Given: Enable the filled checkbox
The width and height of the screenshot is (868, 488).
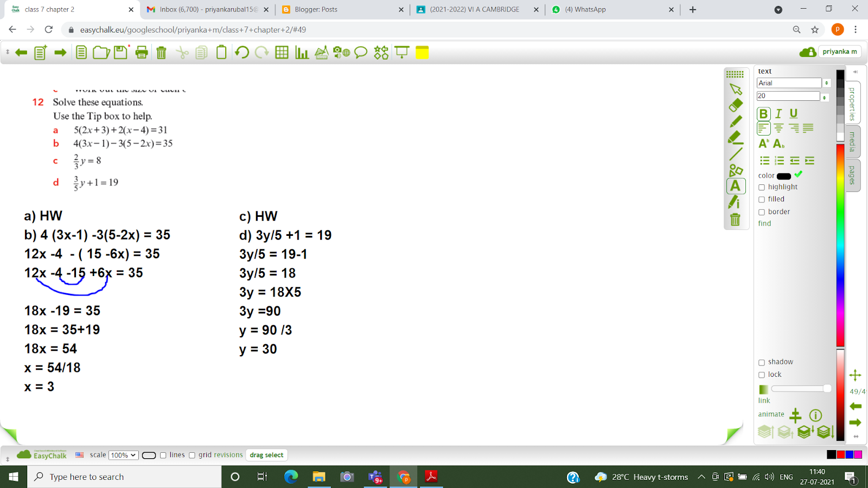Looking at the screenshot, I should point(762,200).
